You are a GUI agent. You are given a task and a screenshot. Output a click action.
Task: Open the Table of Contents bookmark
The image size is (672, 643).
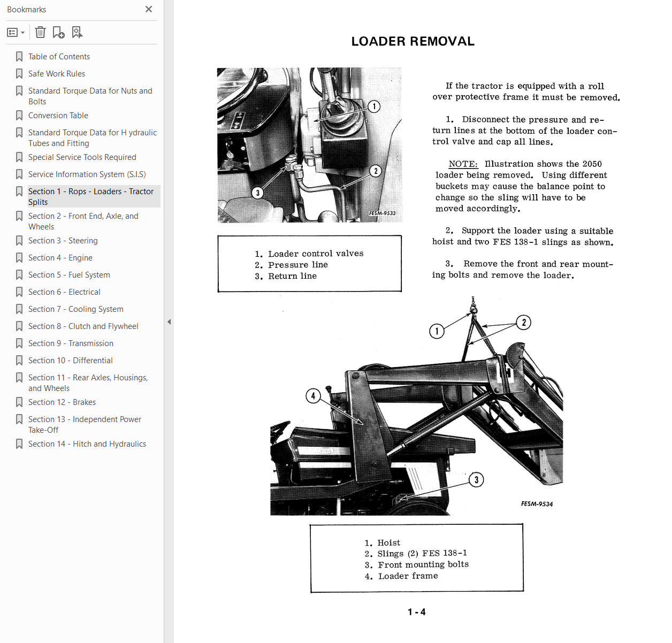click(x=59, y=57)
